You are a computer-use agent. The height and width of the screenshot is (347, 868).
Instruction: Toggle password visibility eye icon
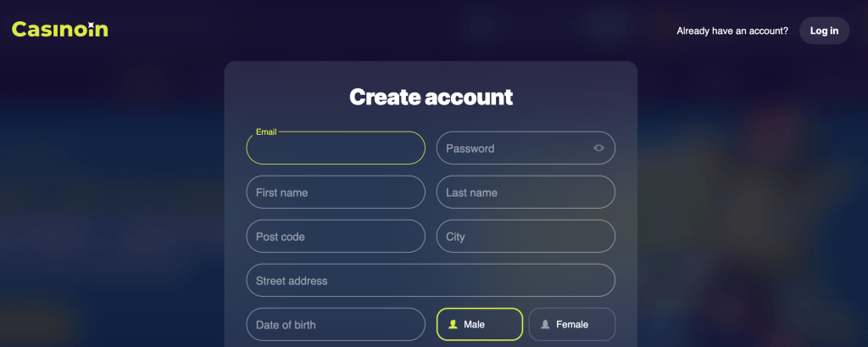point(598,148)
